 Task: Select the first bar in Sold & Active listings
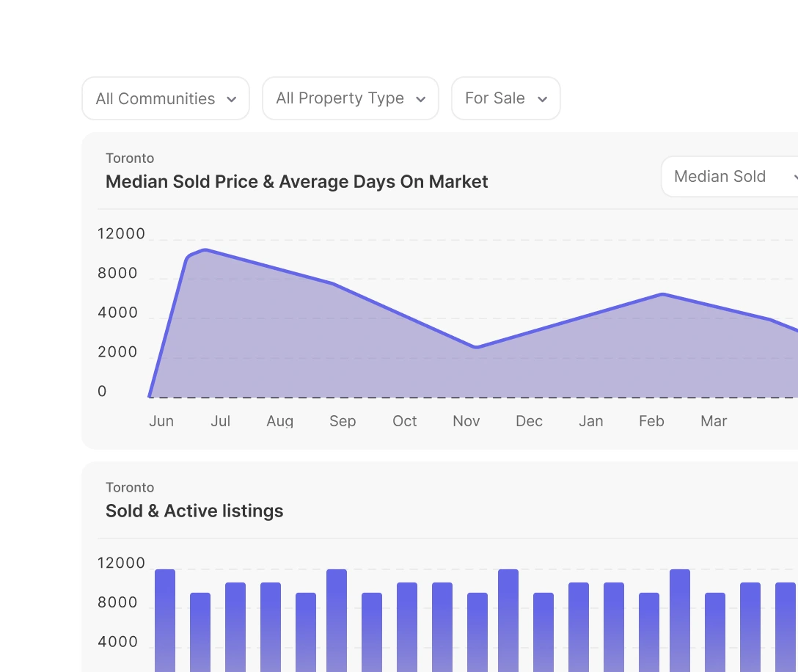click(165, 620)
